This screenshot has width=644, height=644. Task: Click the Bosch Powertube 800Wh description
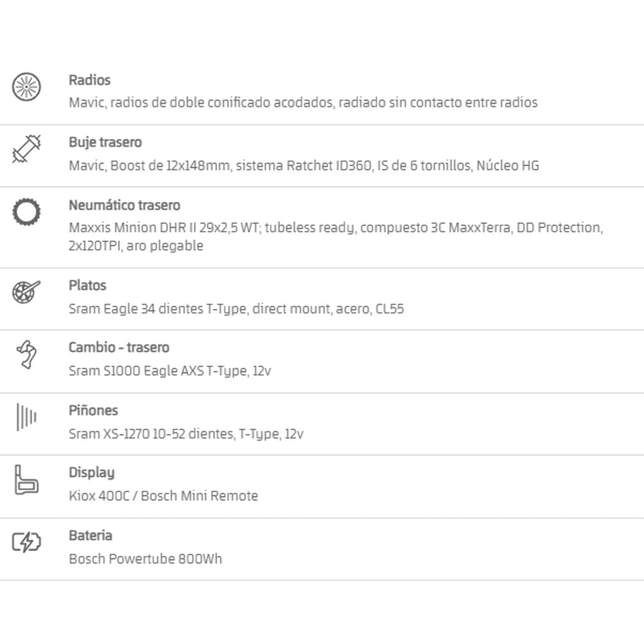pos(146,559)
